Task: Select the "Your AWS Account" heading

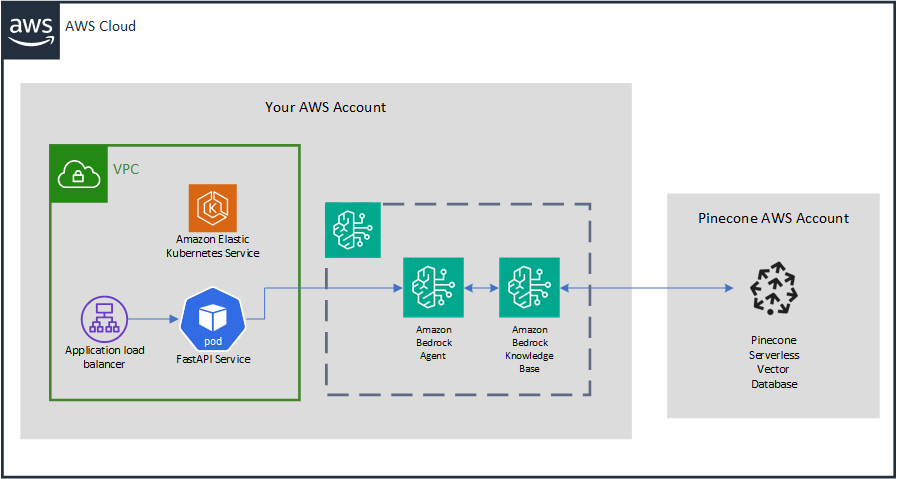Action: click(325, 107)
